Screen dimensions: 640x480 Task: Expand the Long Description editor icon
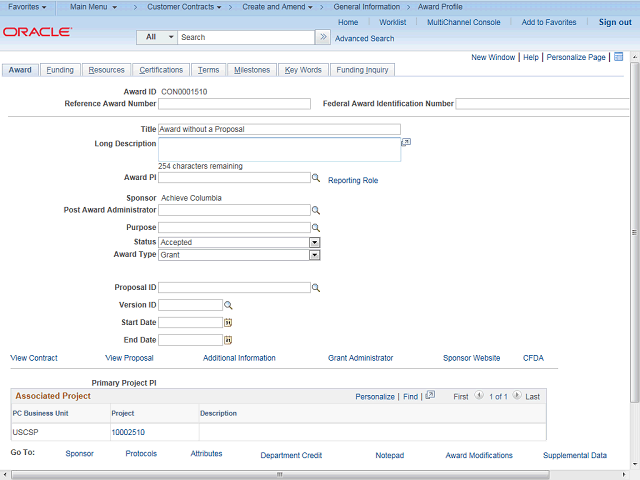pos(406,143)
